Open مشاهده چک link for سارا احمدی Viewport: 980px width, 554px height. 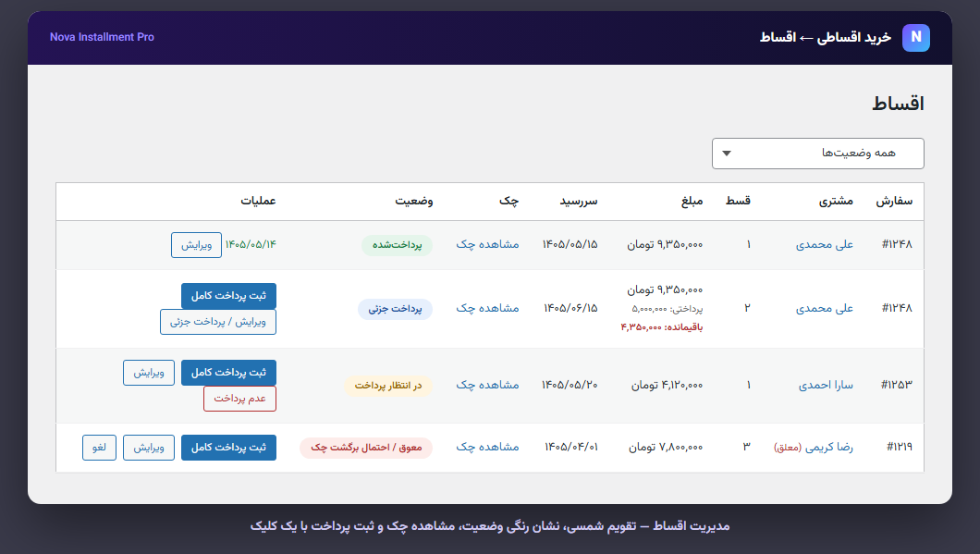(x=487, y=385)
